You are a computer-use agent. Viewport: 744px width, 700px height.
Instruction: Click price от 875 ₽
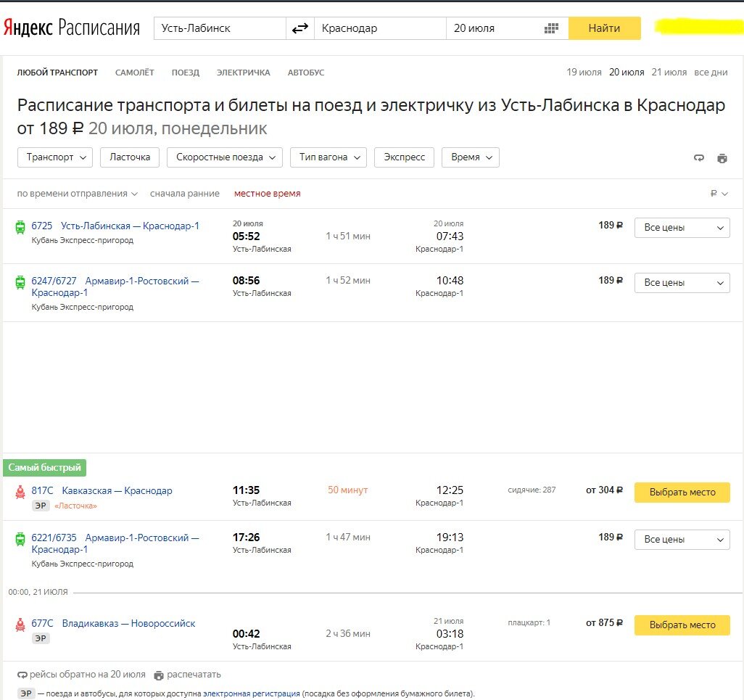604,622
